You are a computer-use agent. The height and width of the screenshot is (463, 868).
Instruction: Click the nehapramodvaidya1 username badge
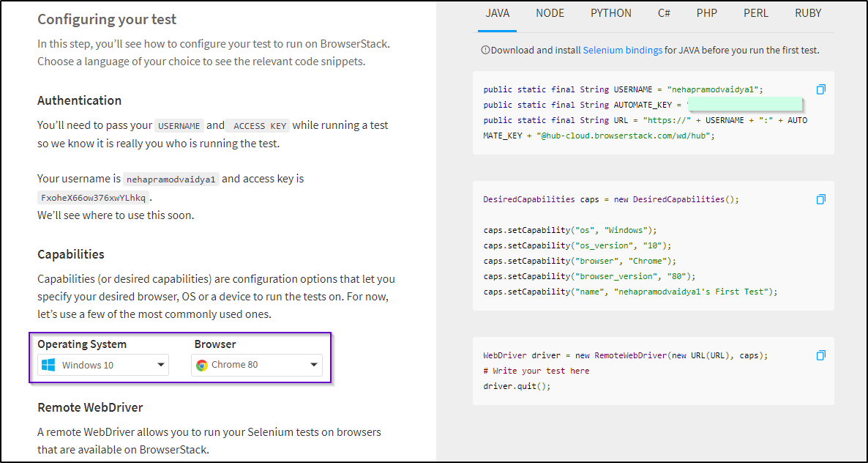171,178
